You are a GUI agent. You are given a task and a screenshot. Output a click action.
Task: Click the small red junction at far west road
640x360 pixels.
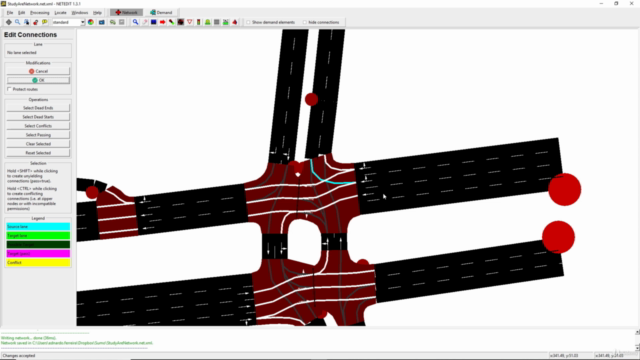[x=92, y=192]
